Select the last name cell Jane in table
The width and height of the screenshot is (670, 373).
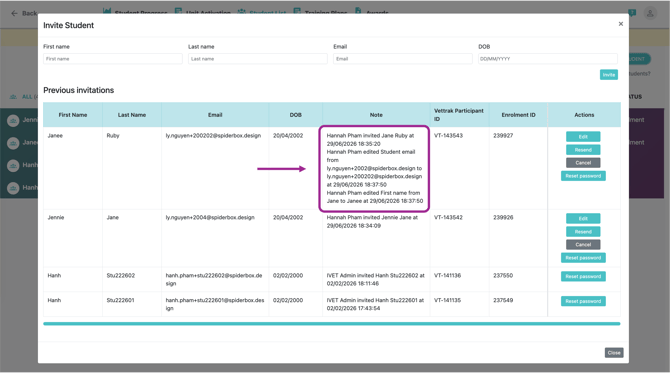pos(112,218)
